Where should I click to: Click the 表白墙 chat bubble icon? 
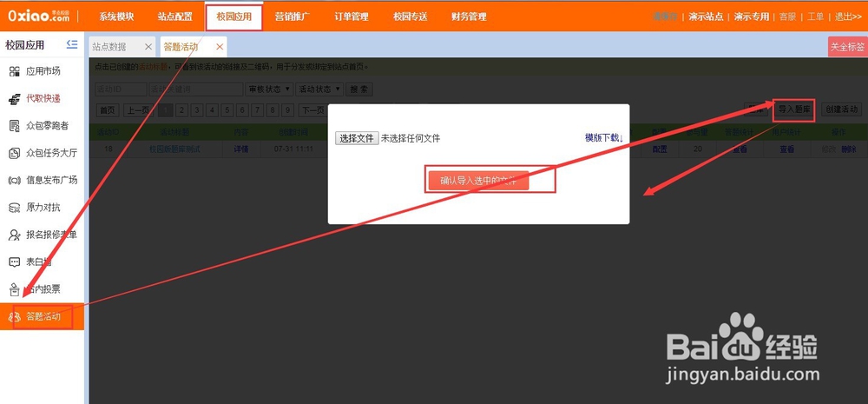click(x=15, y=262)
